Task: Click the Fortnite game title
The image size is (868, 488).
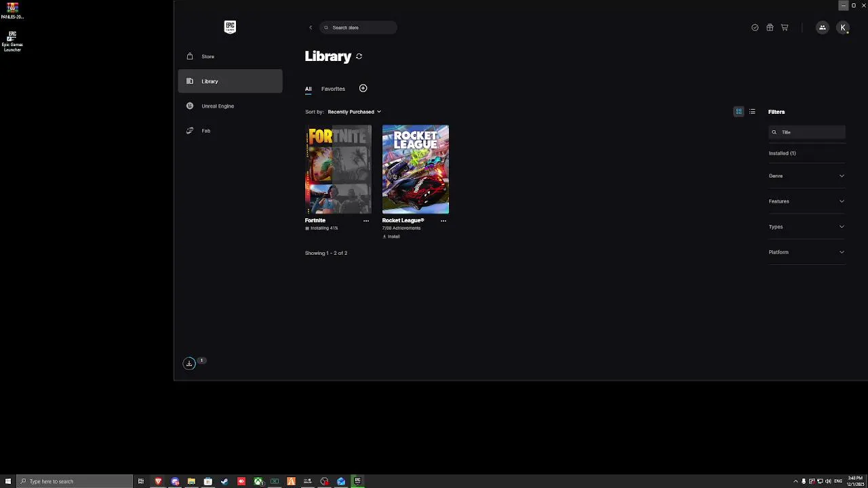Action: click(x=315, y=220)
